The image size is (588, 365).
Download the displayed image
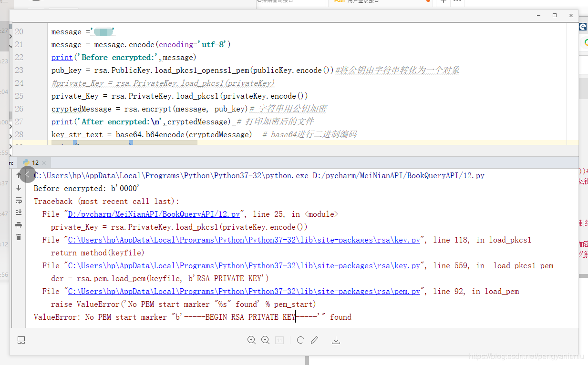(336, 340)
